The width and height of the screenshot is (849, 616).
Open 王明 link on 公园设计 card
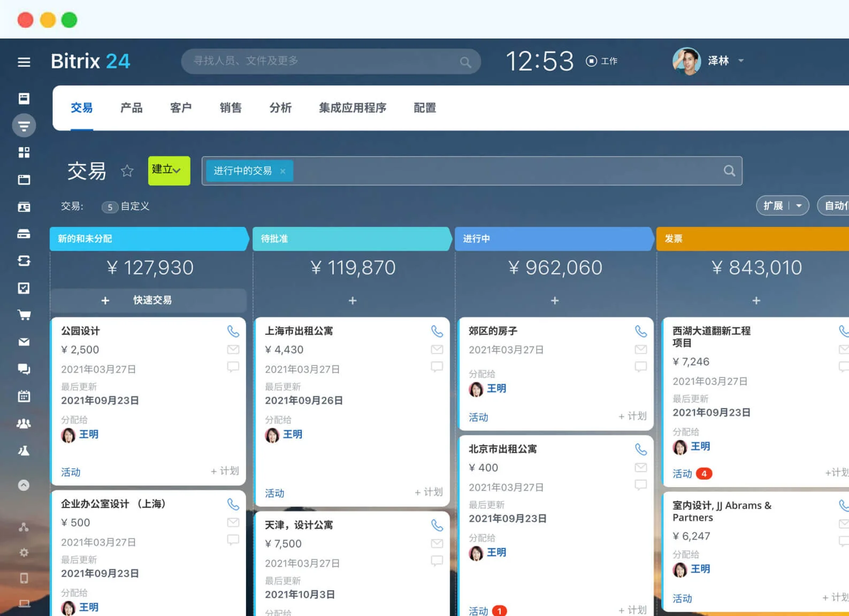point(89,435)
